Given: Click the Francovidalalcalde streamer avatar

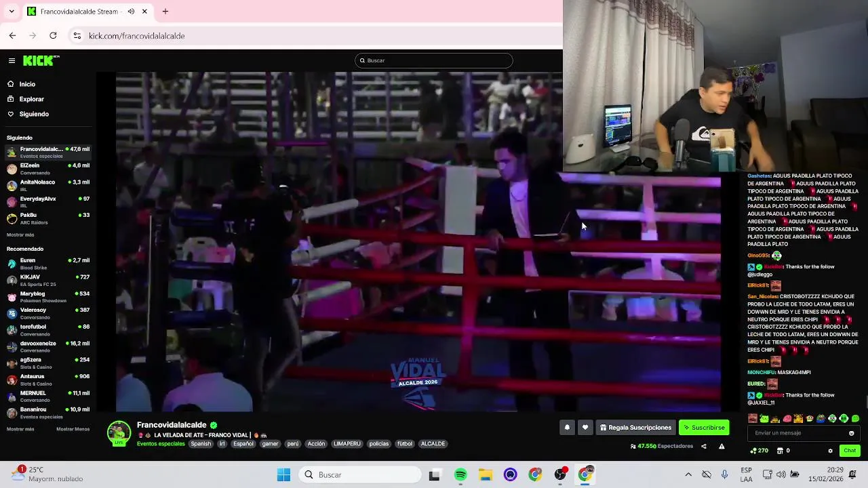Looking at the screenshot, I should pos(119,434).
